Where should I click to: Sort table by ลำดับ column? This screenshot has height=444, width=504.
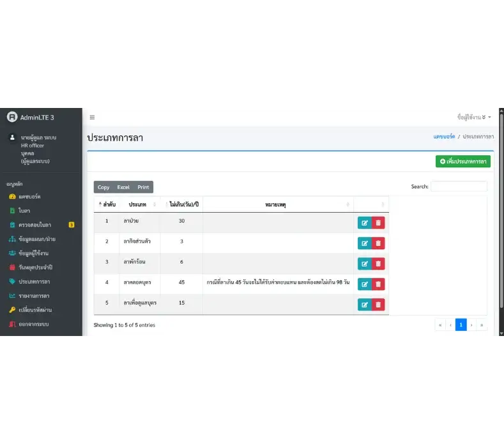tap(107, 204)
